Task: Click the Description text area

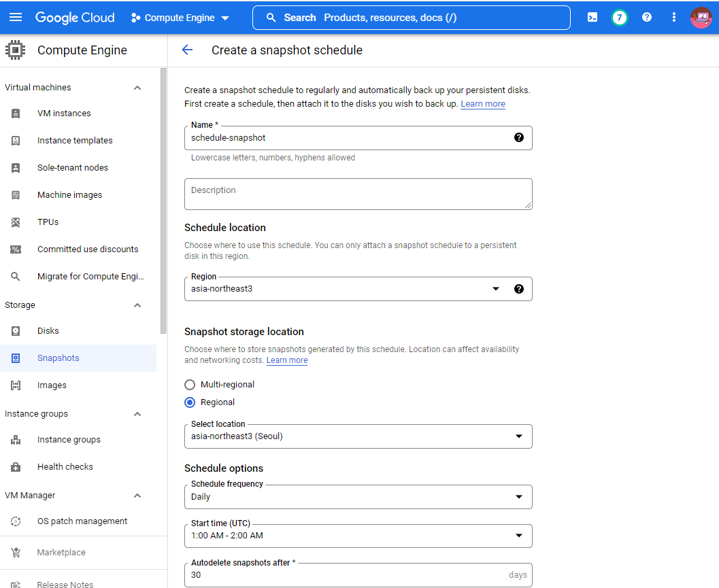Action: (358, 194)
